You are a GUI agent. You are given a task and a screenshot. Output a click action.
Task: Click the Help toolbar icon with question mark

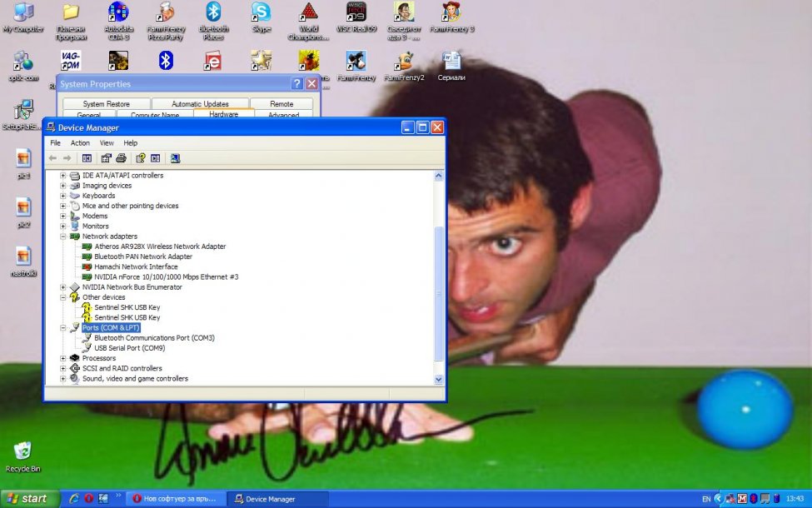pyautogui.click(x=141, y=158)
